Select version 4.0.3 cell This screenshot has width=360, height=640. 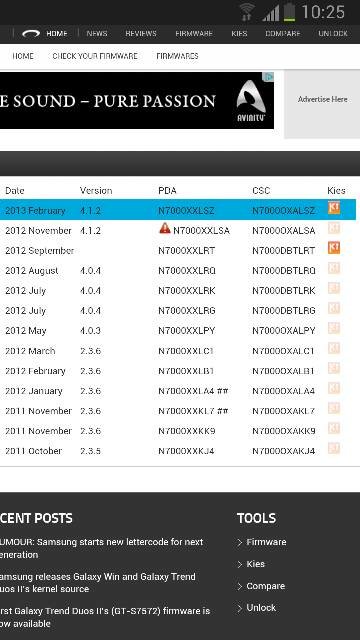(91, 331)
